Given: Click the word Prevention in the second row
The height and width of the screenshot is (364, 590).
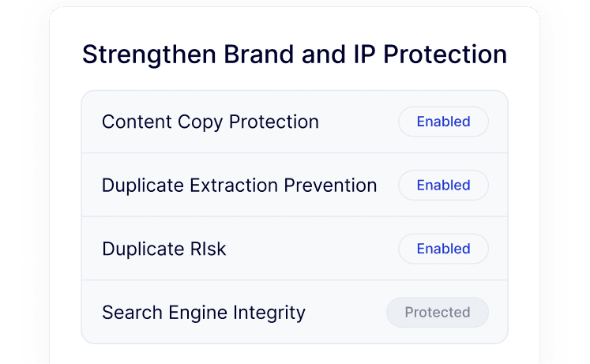Looking at the screenshot, I should (332, 186).
